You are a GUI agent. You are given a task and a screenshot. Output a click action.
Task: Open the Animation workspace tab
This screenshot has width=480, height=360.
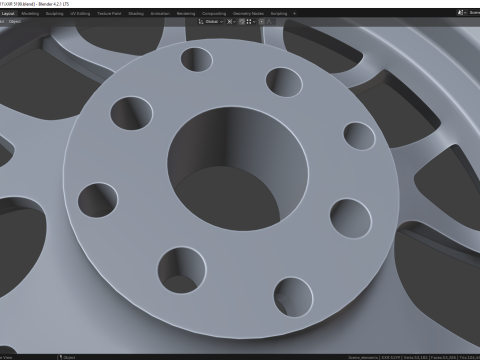point(160,14)
